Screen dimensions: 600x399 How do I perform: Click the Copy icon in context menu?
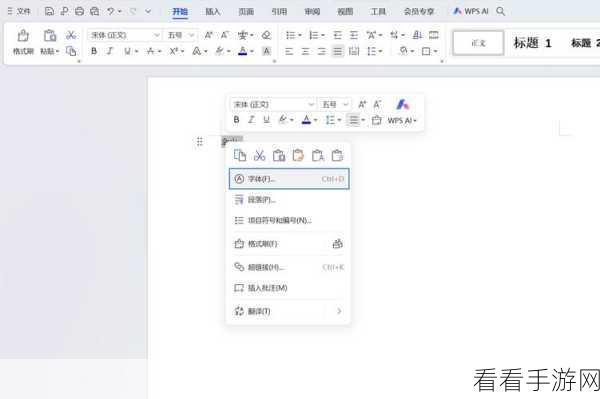pos(240,155)
